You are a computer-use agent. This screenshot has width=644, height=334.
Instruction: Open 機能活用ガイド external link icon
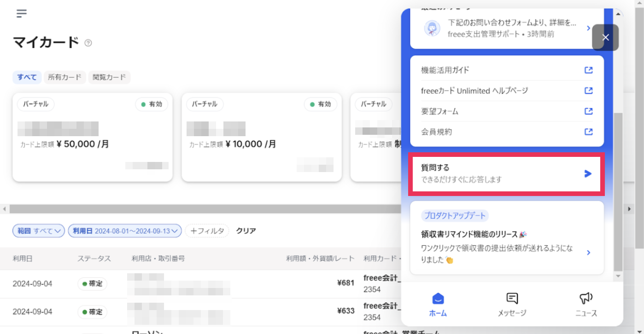click(x=588, y=70)
